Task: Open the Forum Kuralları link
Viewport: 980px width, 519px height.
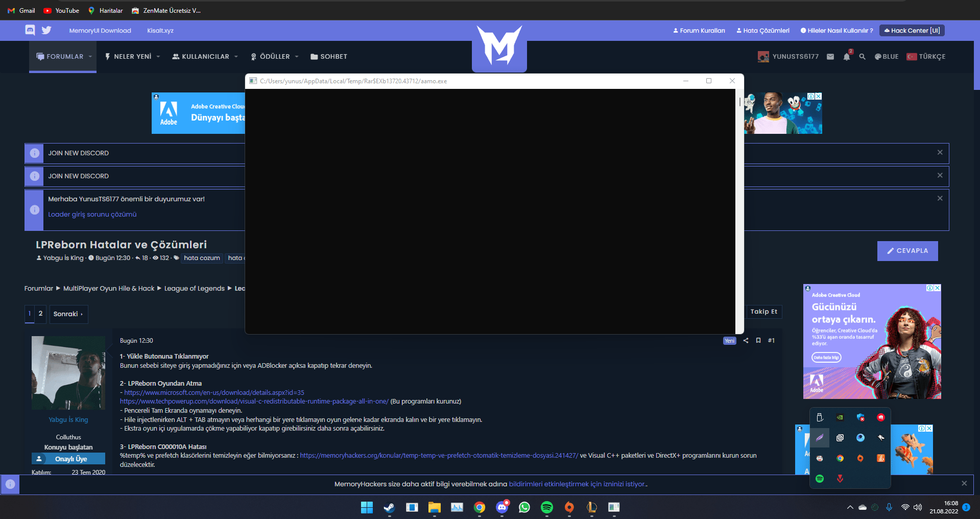Action: click(699, 31)
